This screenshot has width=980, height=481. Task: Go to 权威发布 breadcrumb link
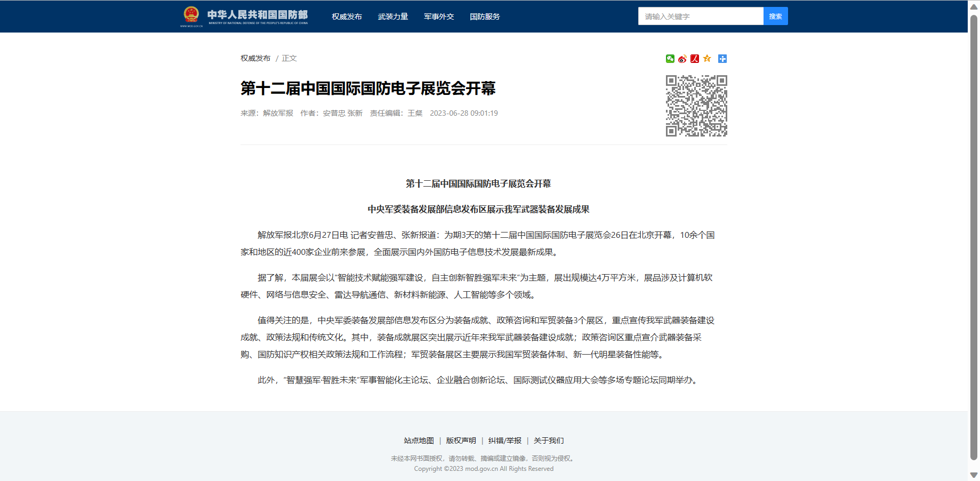click(255, 58)
